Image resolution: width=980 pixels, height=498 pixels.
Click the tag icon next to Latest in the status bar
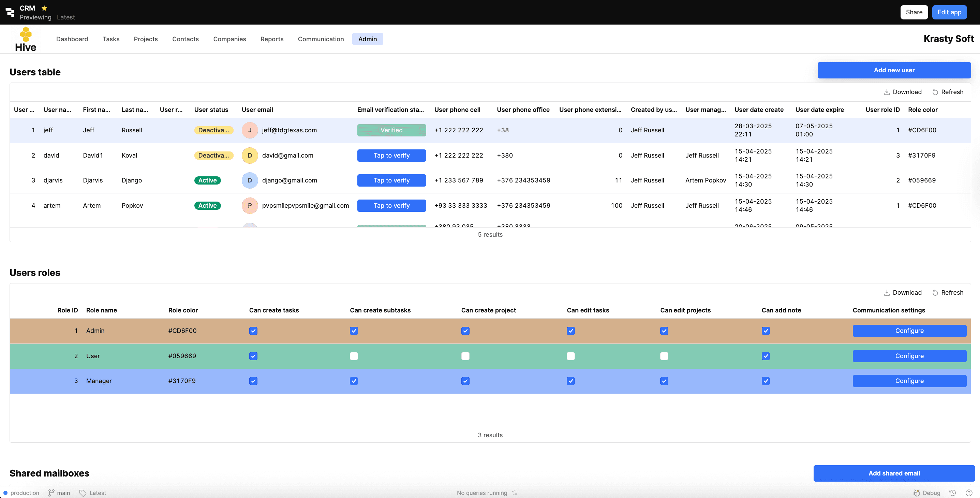click(x=84, y=492)
